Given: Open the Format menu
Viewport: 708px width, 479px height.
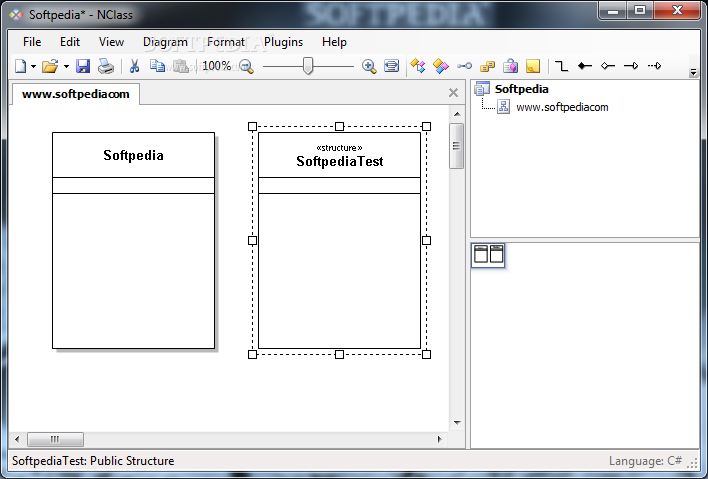Looking at the screenshot, I should tap(226, 42).
